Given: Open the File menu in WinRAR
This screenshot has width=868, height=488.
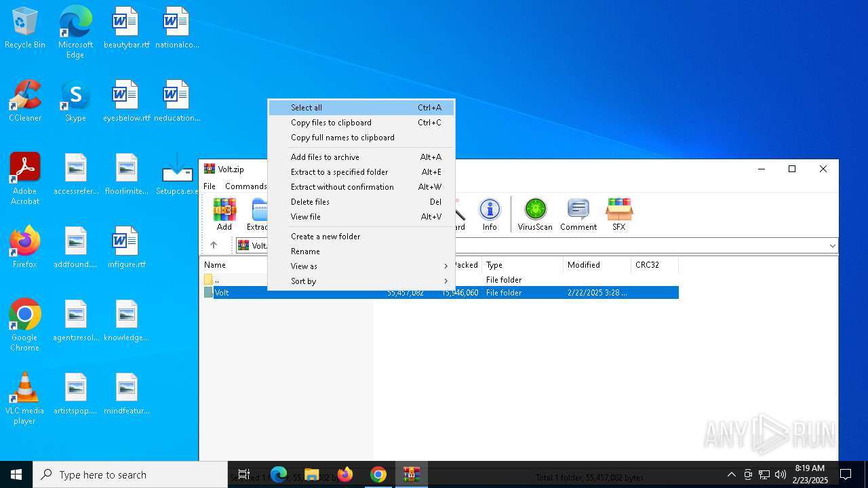Looking at the screenshot, I should (210, 186).
